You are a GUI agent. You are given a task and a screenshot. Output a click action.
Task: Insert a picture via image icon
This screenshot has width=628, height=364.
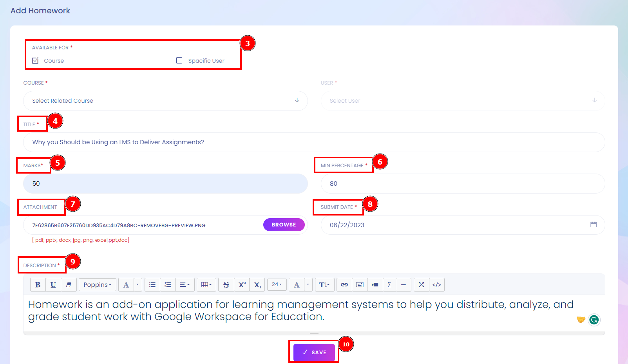[x=360, y=285]
